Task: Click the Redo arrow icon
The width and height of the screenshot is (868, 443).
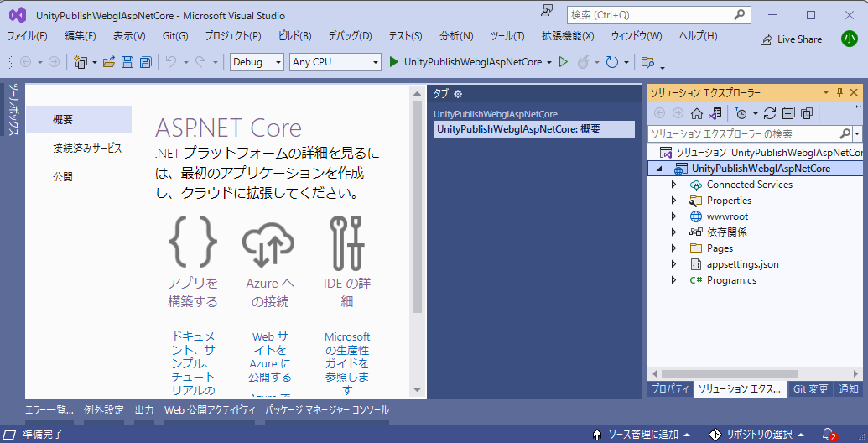Action: tap(201, 62)
